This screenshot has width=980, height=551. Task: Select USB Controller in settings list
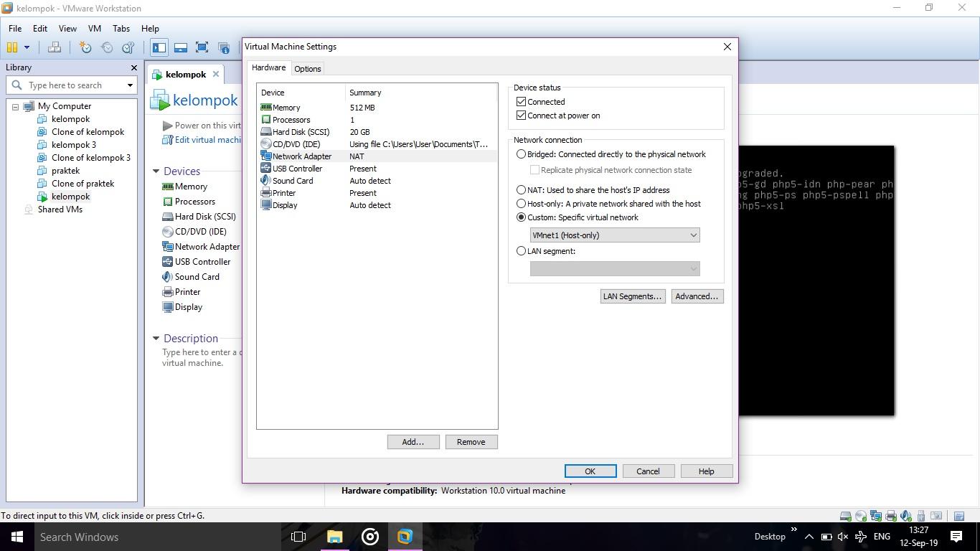click(377, 169)
